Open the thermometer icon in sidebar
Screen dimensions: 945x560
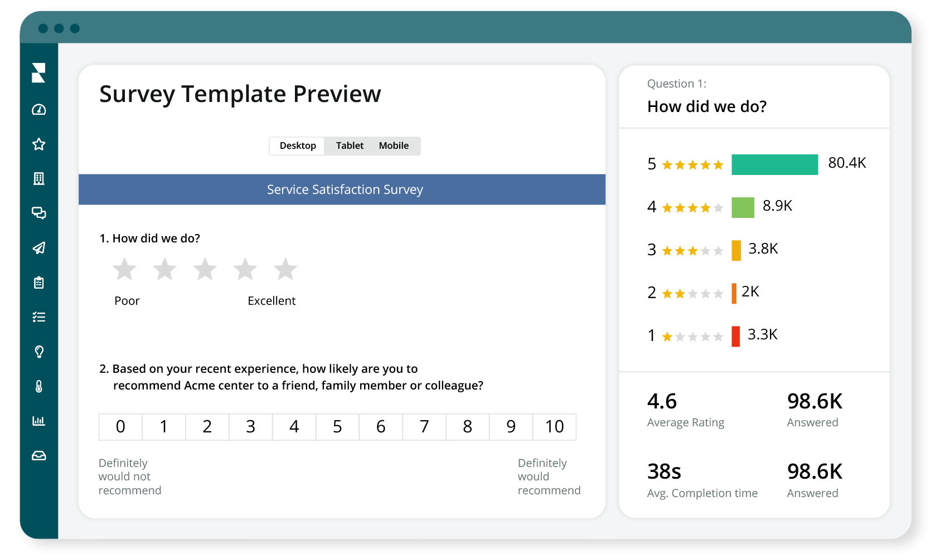[x=38, y=386]
